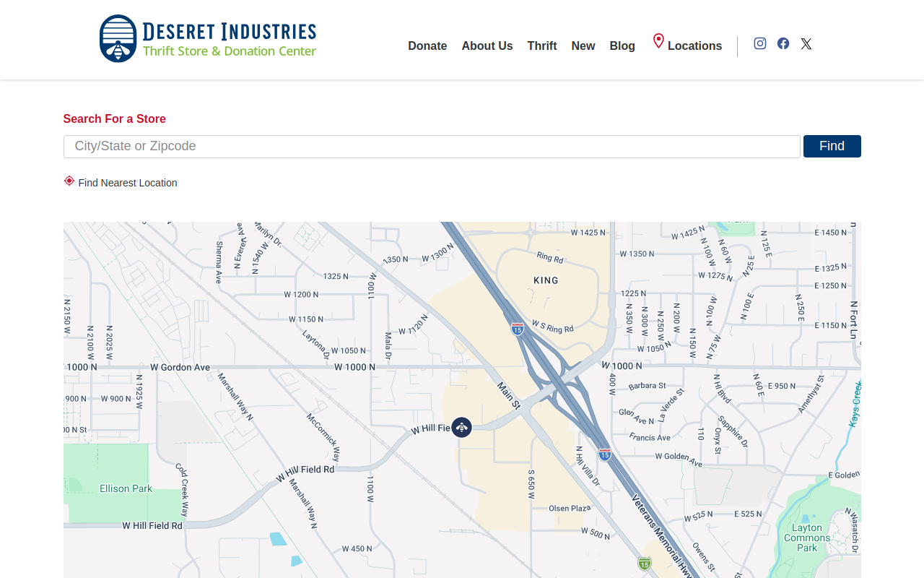Click the Francis Ave map label
This screenshot has height=578, width=924.
coord(650,438)
